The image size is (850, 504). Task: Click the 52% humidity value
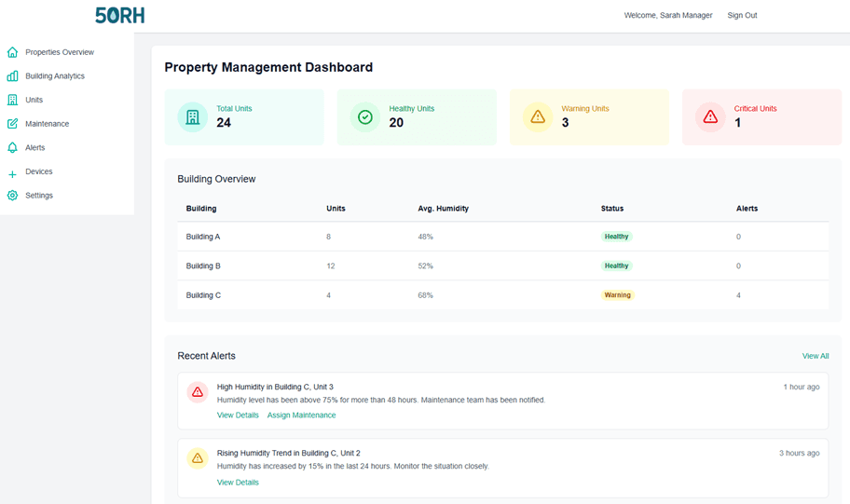426,266
